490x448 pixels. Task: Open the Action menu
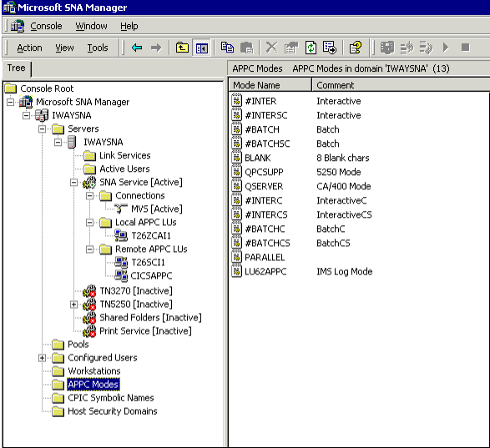[x=29, y=48]
